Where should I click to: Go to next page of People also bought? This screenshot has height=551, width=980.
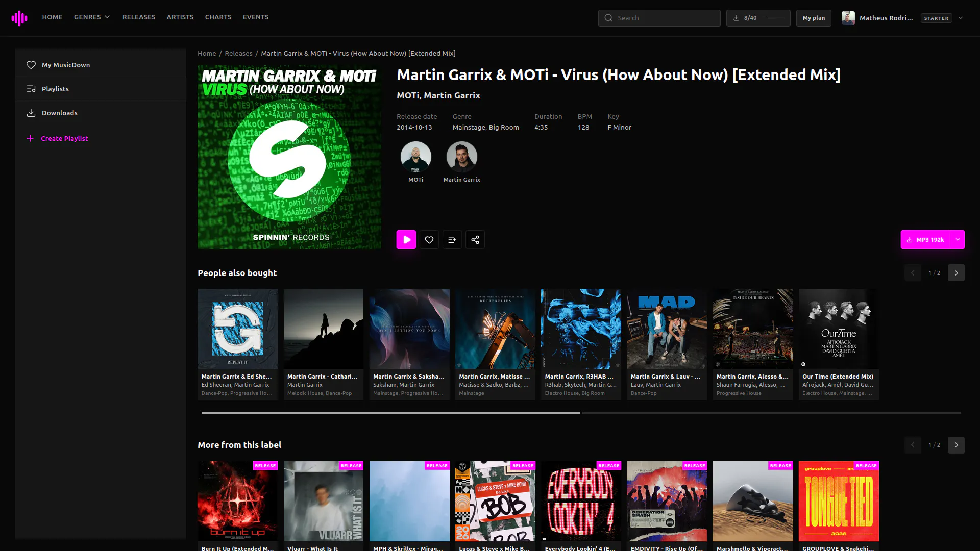(x=957, y=273)
